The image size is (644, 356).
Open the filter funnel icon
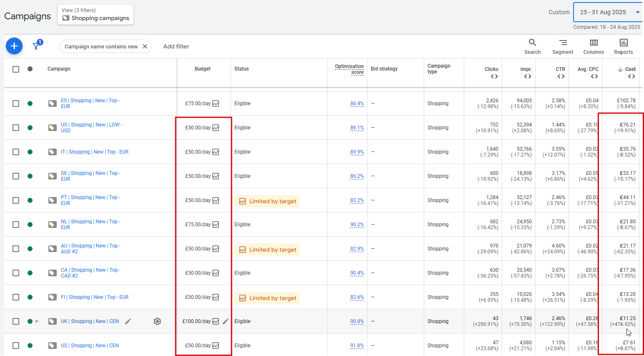pyautogui.click(x=37, y=45)
